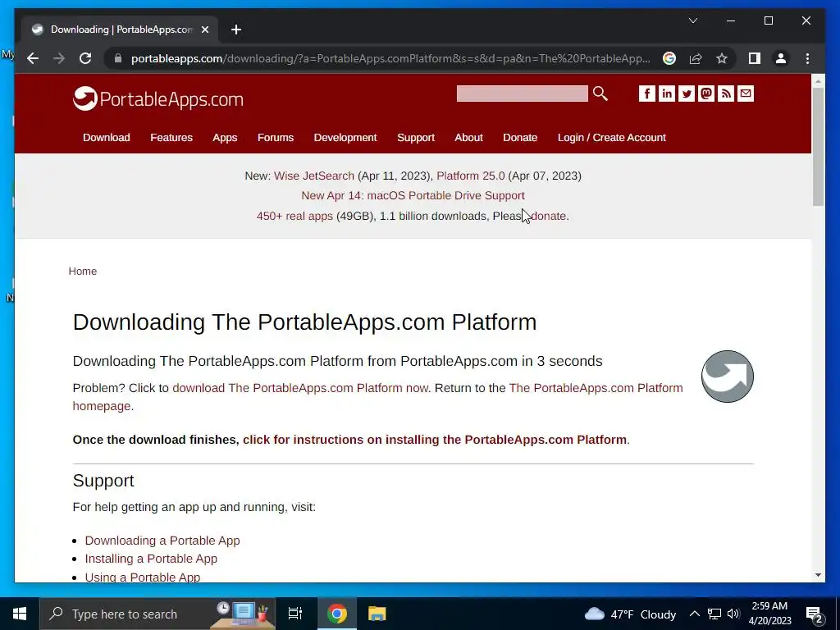The height and width of the screenshot is (630, 840).
Task: Click download The PortableApps.com Platform now
Action: point(300,388)
